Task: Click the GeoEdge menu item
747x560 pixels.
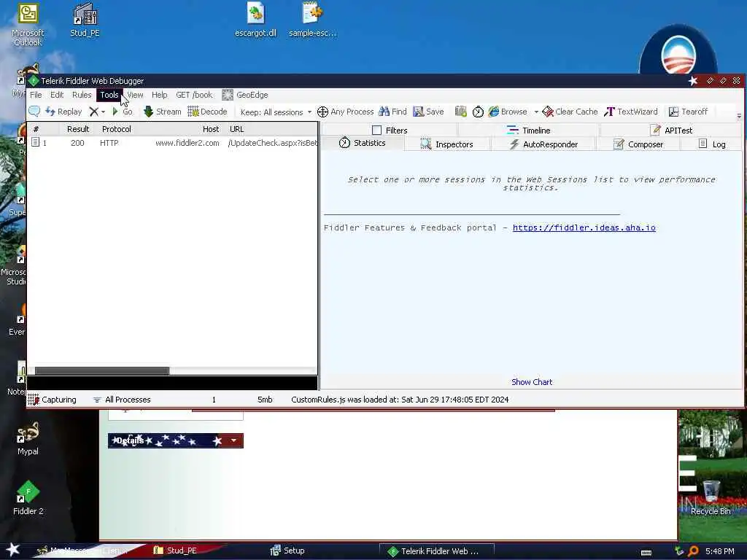Action: [x=245, y=95]
